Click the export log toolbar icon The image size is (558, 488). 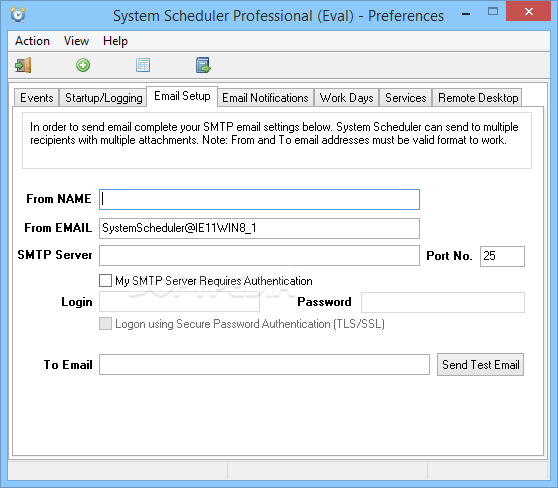(203, 65)
